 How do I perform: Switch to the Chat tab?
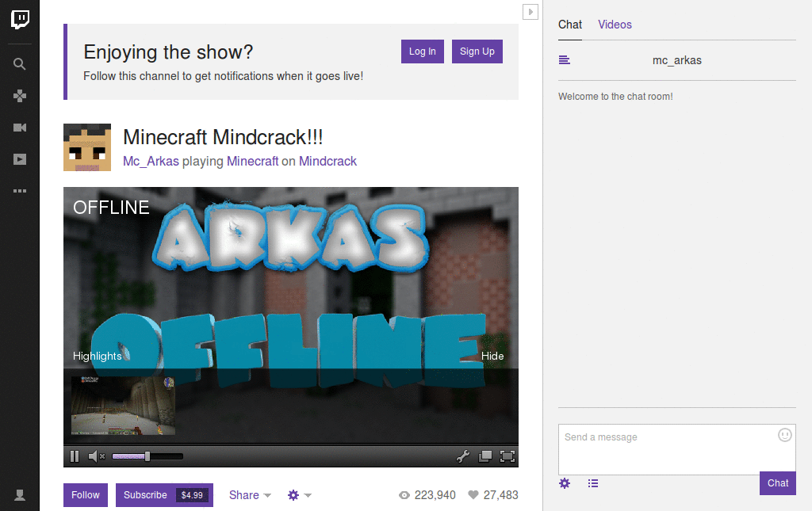(x=570, y=25)
